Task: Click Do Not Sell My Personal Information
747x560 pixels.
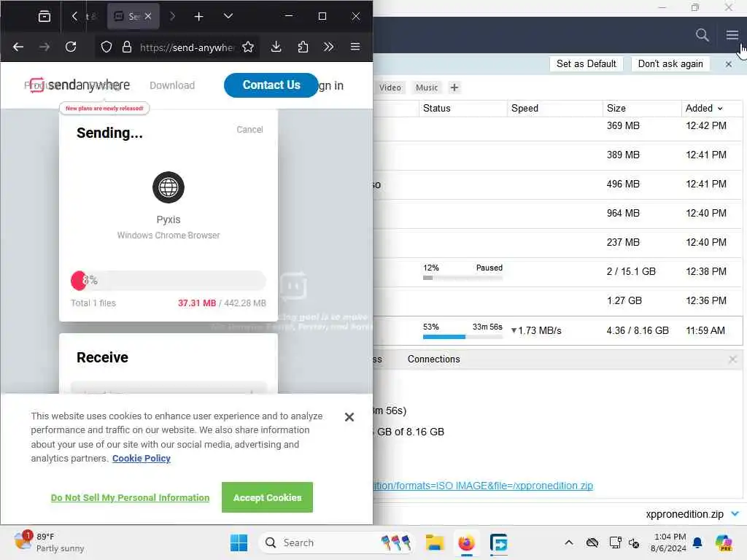Action: pyautogui.click(x=130, y=497)
